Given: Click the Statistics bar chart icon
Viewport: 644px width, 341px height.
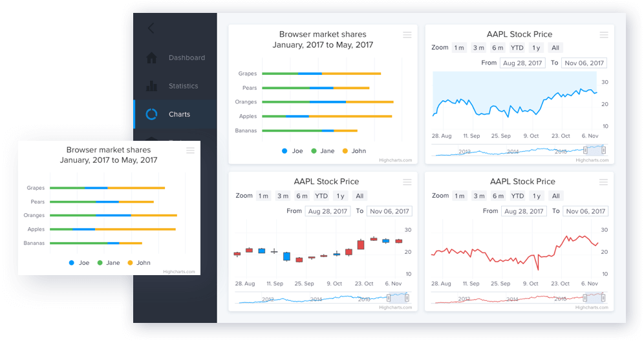Looking at the screenshot, I should (x=151, y=86).
